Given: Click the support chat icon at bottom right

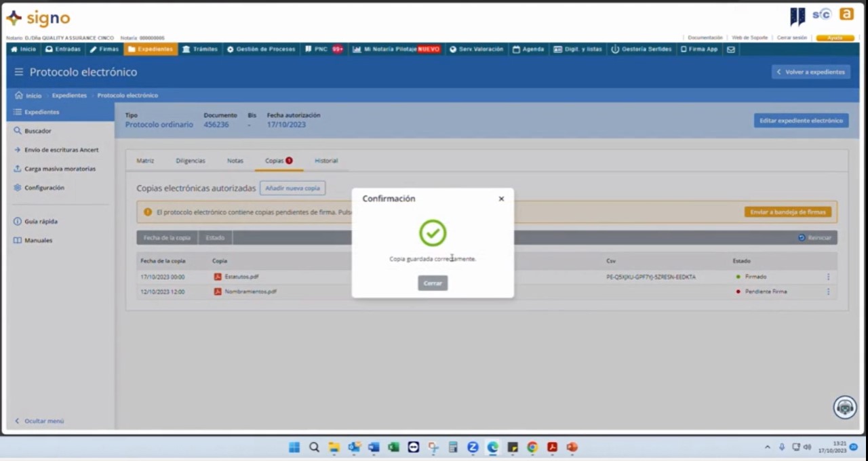Looking at the screenshot, I should click(844, 407).
